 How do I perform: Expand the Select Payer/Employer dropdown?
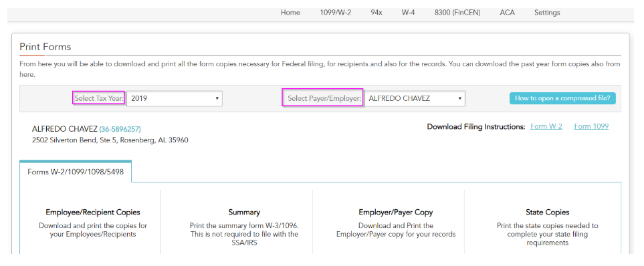tap(415, 98)
